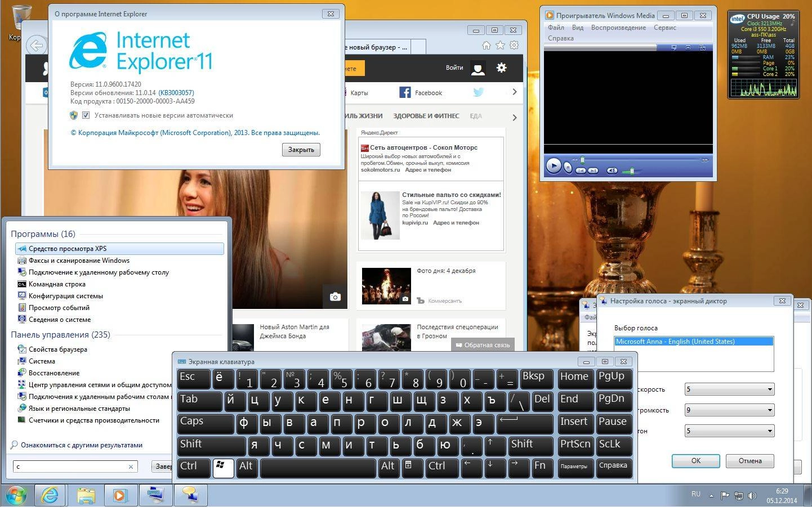Click the Media Player stop button
Viewport: 812px width, 507px height.
(x=568, y=167)
